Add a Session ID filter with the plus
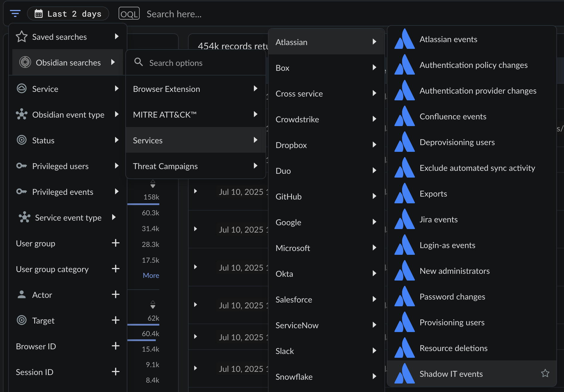The width and height of the screenshot is (564, 392). 116,372
